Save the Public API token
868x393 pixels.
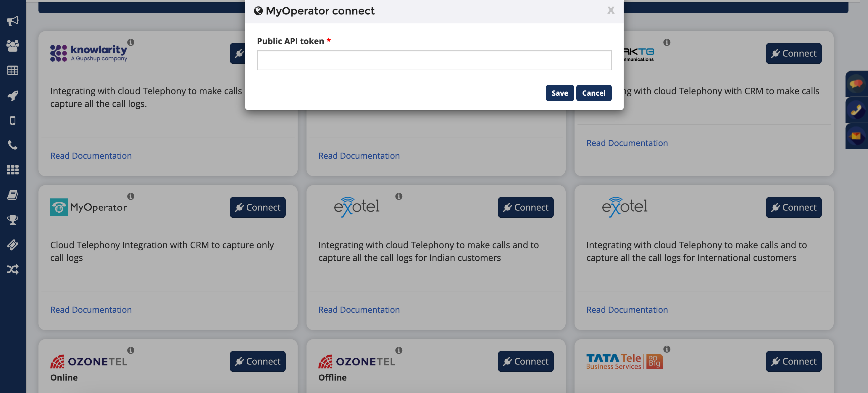559,93
